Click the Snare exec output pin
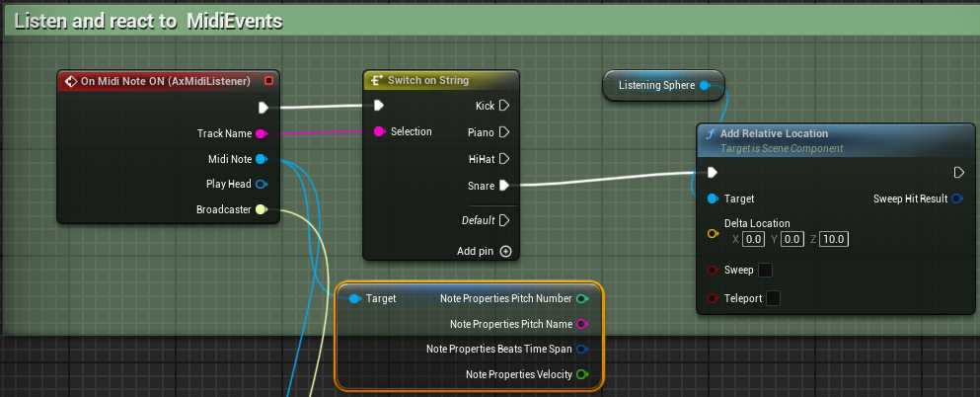This screenshot has height=397, width=980. point(504,185)
